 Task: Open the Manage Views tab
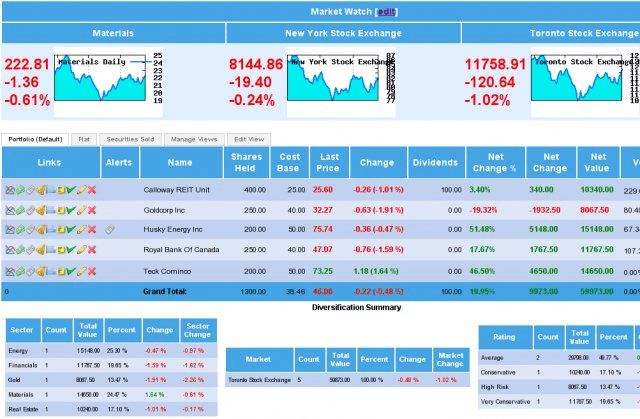(194, 140)
